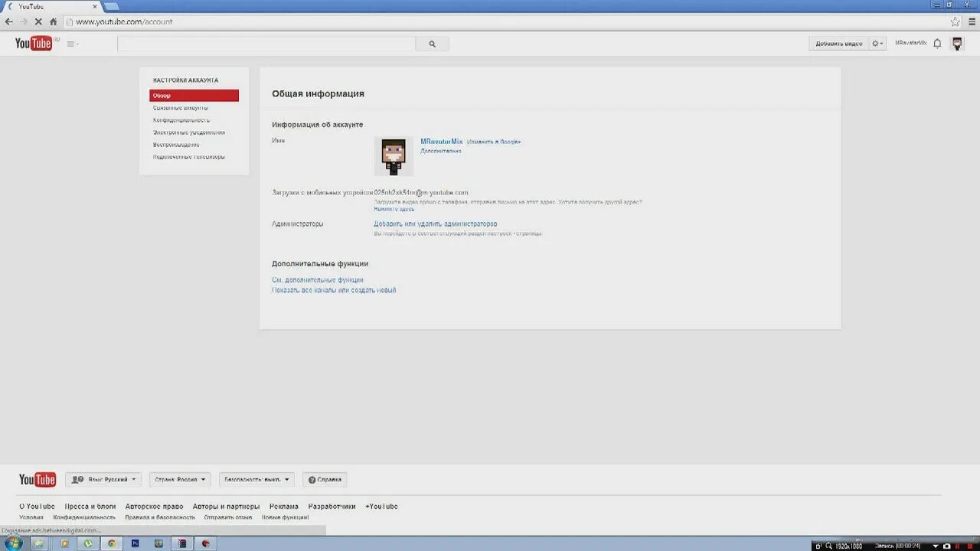This screenshot has height=551, width=980.
Task: Open the Безопасность: выкл. safety dropdown
Action: pos(256,480)
